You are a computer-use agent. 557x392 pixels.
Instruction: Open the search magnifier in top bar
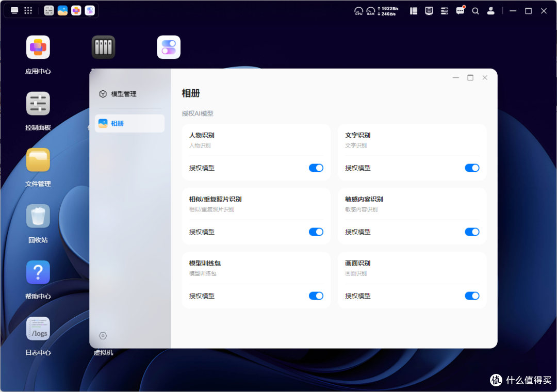coord(476,11)
